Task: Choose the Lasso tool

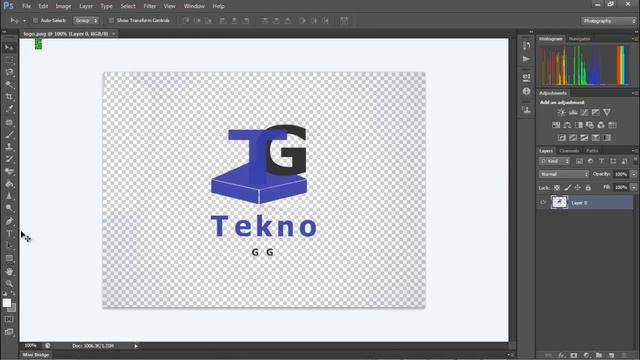Action: pyautogui.click(x=9, y=73)
